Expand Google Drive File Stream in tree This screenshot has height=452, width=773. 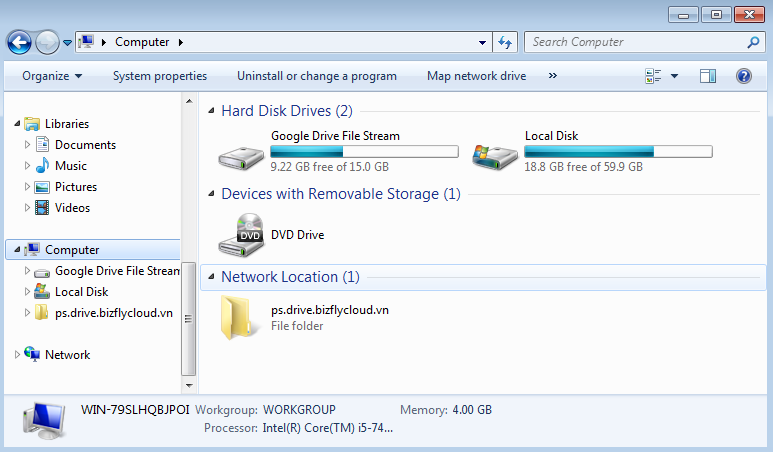click(x=28, y=271)
